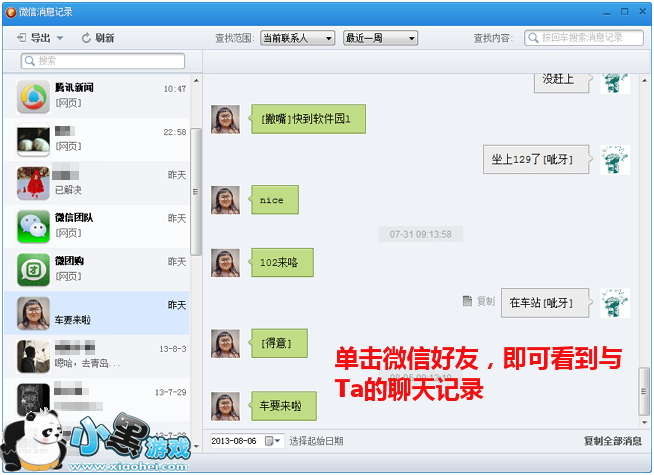
Task: Select the 微团购 conversation
Action: tap(97, 269)
